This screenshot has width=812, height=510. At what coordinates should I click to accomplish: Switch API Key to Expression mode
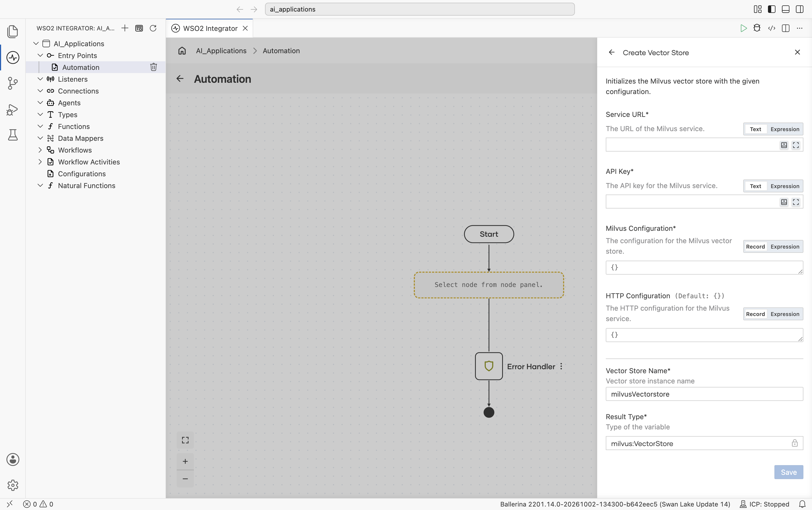click(x=785, y=186)
